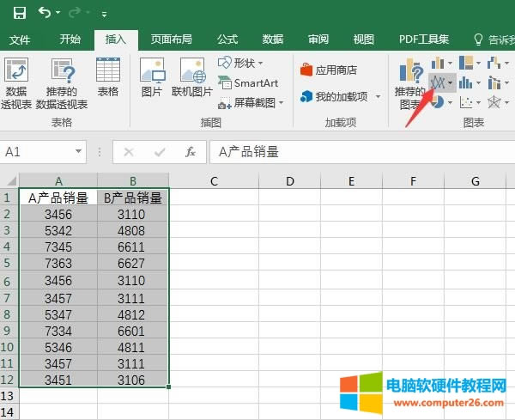This screenshot has width=515, height=420.
Task: Insert Online Pictures (联机图片)
Action: [x=191, y=77]
